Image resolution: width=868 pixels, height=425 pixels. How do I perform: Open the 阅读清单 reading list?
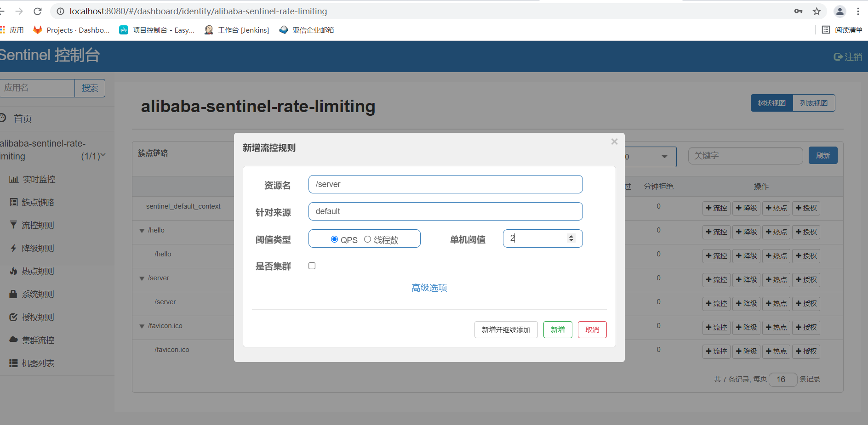click(x=842, y=30)
